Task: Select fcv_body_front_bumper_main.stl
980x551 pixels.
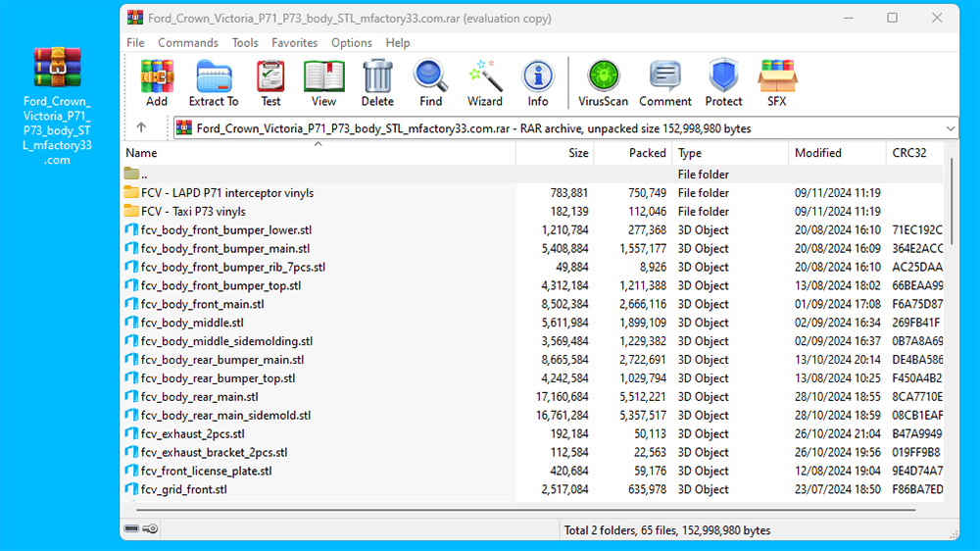Action: point(217,248)
